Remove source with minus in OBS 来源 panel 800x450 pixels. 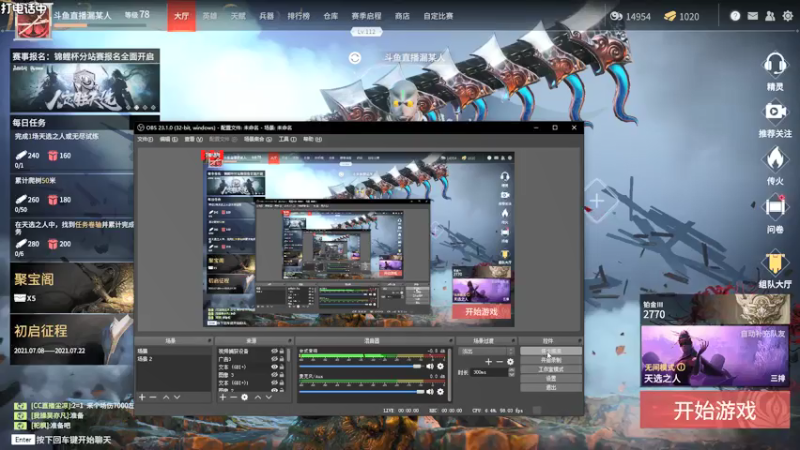(233, 397)
